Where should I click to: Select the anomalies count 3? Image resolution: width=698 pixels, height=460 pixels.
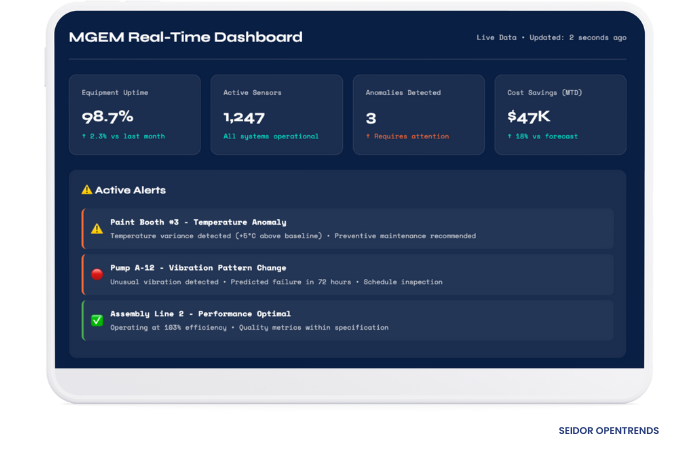pos(371,118)
